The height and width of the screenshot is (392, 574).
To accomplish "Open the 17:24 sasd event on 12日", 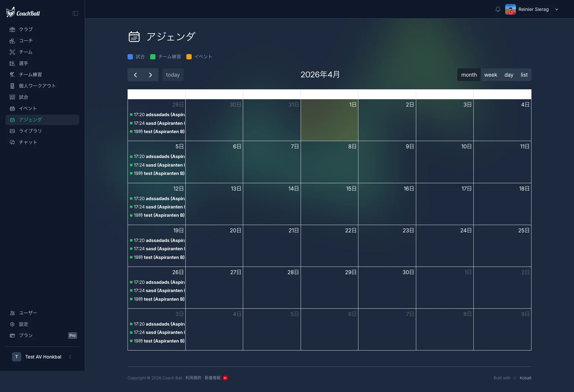I will [x=157, y=207].
